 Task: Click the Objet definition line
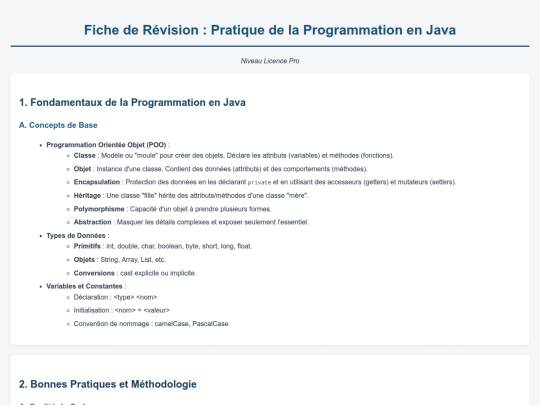pyautogui.click(x=220, y=169)
